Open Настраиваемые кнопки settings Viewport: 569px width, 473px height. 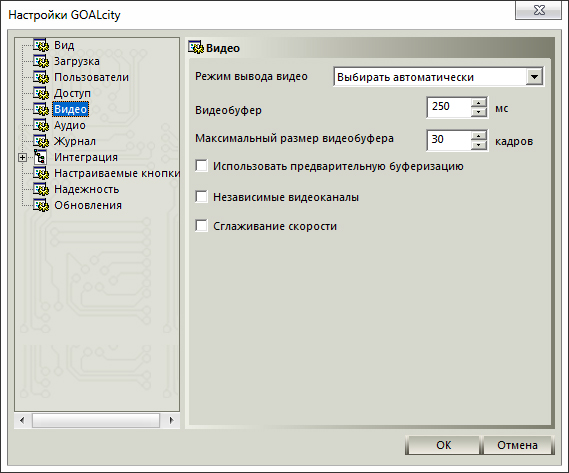point(117,173)
